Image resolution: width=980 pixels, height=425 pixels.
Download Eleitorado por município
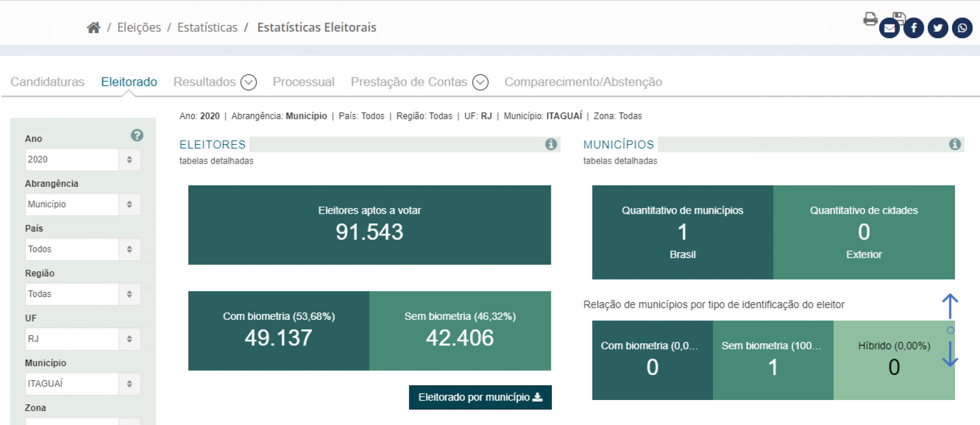[480, 397]
